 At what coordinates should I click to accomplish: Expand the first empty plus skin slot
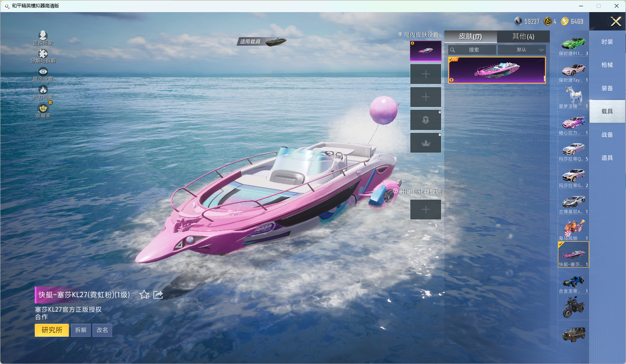click(x=426, y=74)
